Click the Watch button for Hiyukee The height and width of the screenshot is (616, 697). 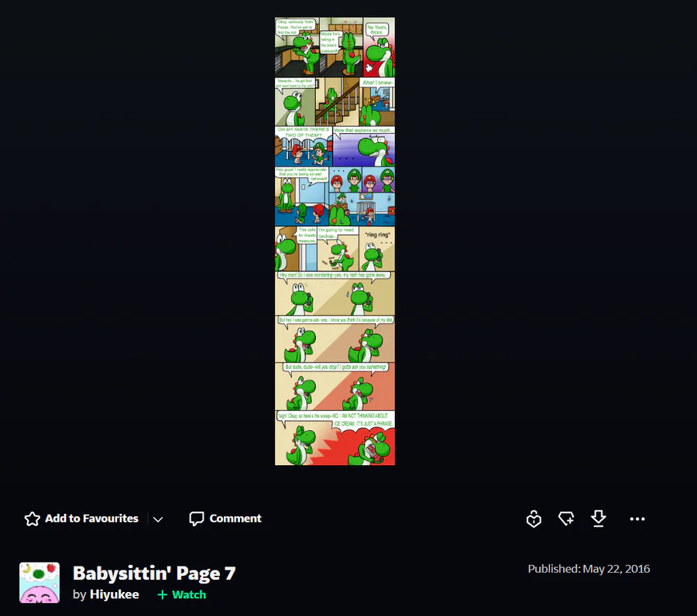click(182, 594)
